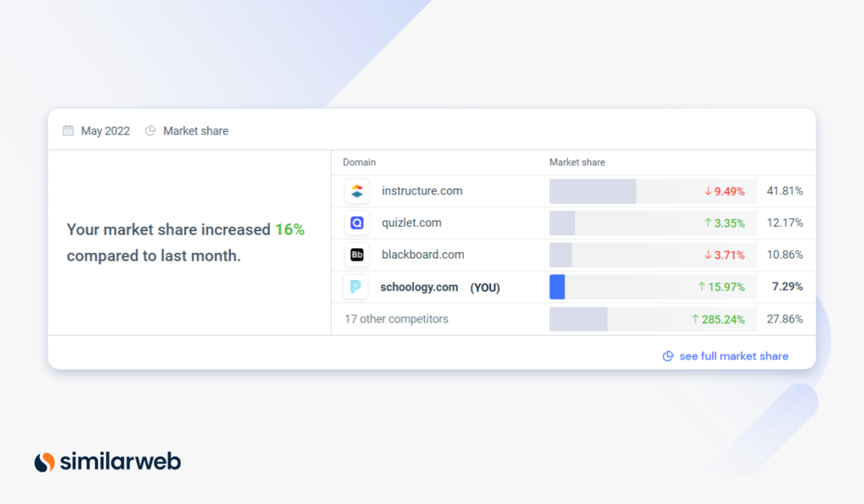
Task: Click the instructure.com logo icon
Action: 356,192
